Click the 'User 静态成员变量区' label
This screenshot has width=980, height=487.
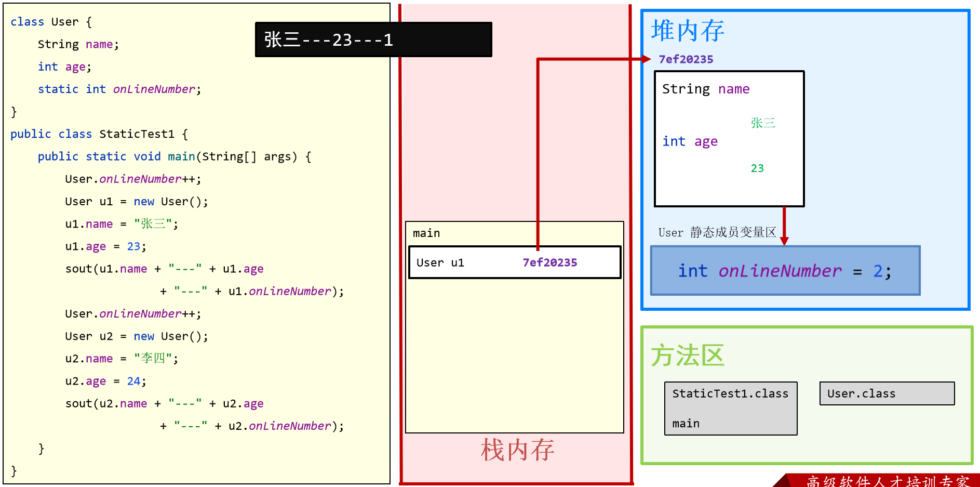[x=717, y=232]
